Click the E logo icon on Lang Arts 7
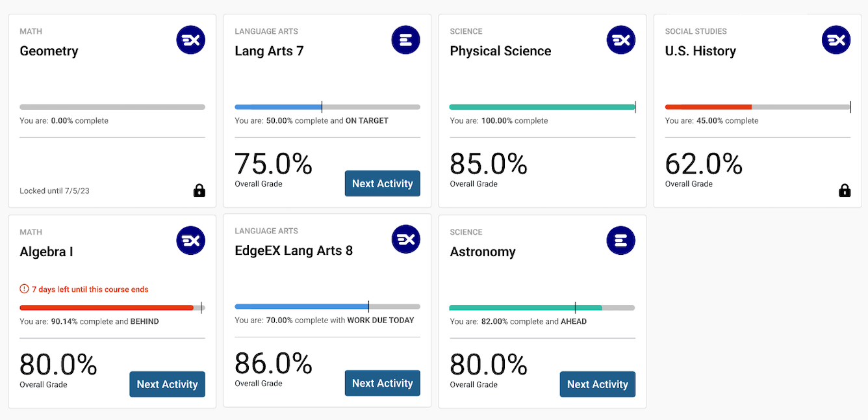868x420 pixels. (405, 40)
